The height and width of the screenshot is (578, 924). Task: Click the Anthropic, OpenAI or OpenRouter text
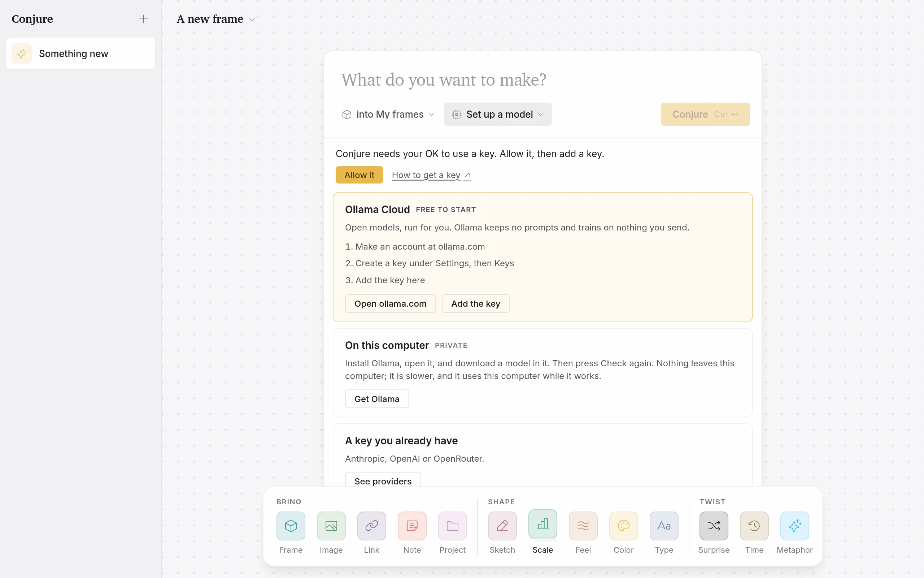pos(414,458)
